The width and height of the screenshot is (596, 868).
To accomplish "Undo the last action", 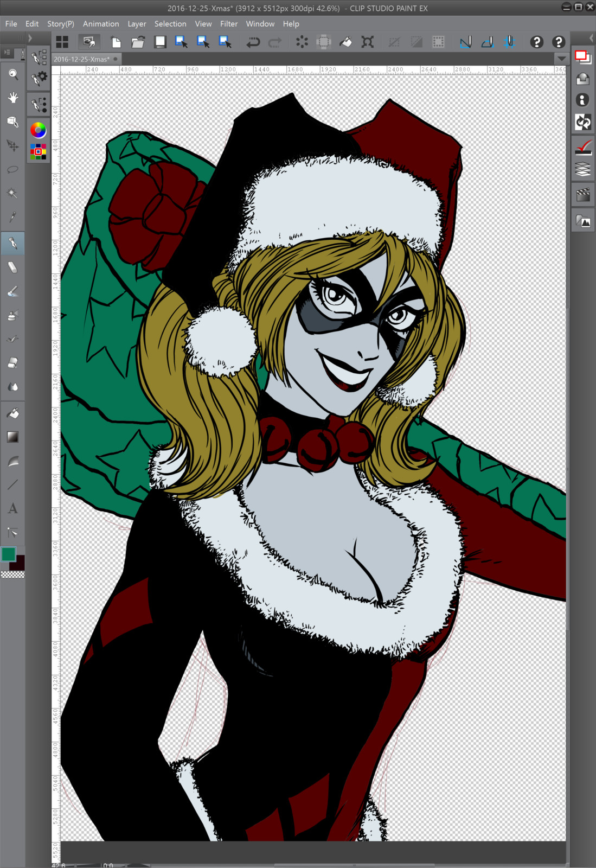I will pyautogui.click(x=253, y=42).
